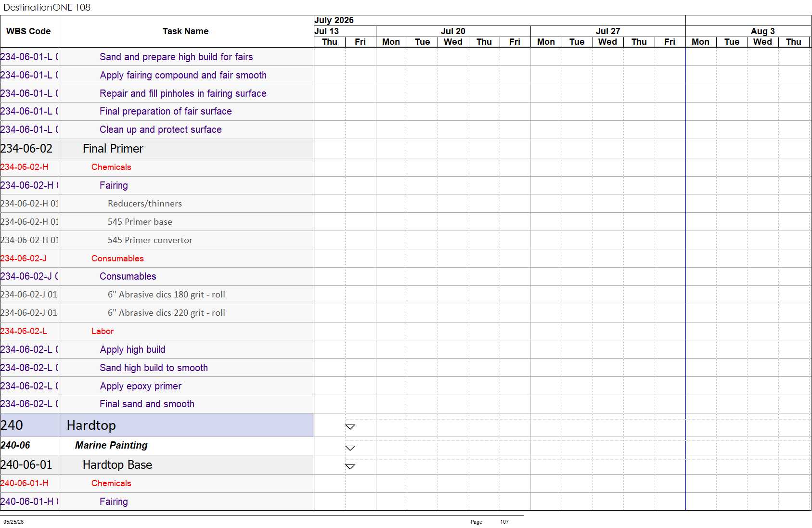Click the purple Consumables sub-row
Screen dimensions: 812x528
point(128,276)
